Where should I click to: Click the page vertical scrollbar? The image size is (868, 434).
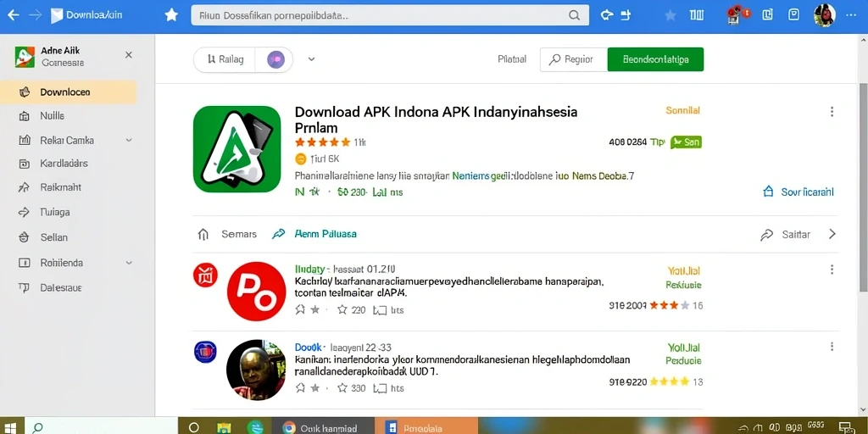coord(863,188)
